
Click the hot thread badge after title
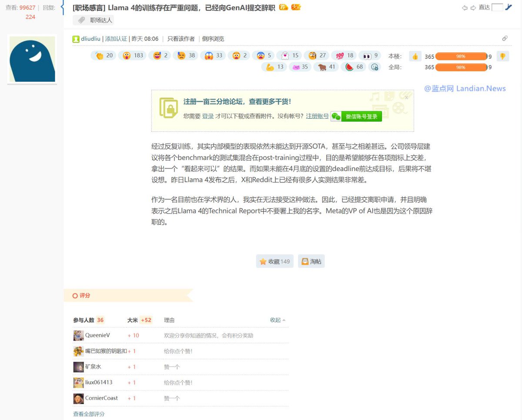pos(296,7)
